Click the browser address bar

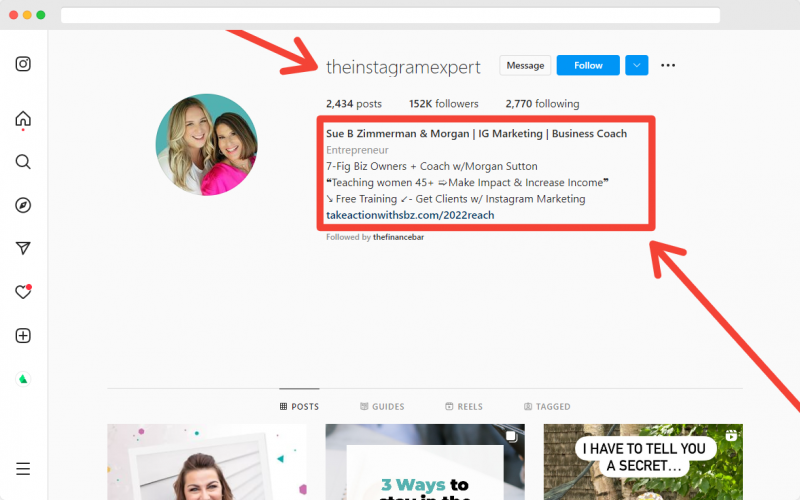click(390, 15)
